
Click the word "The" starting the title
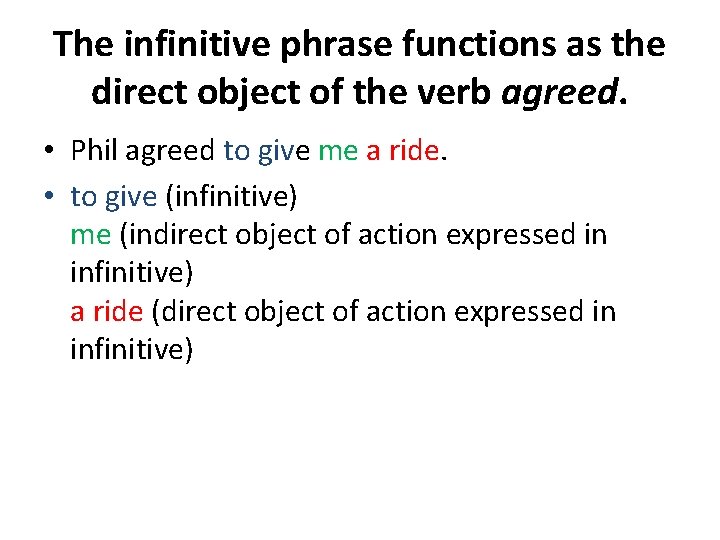click(83, 44)
